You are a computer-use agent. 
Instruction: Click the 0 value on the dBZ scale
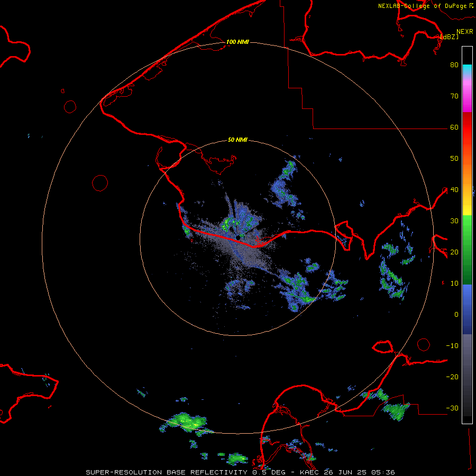pyautogui.click(x=456, y=315)
